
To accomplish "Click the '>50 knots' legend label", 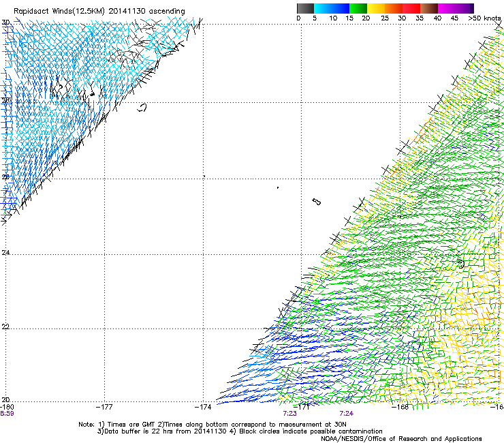I will tap(484, 18).
